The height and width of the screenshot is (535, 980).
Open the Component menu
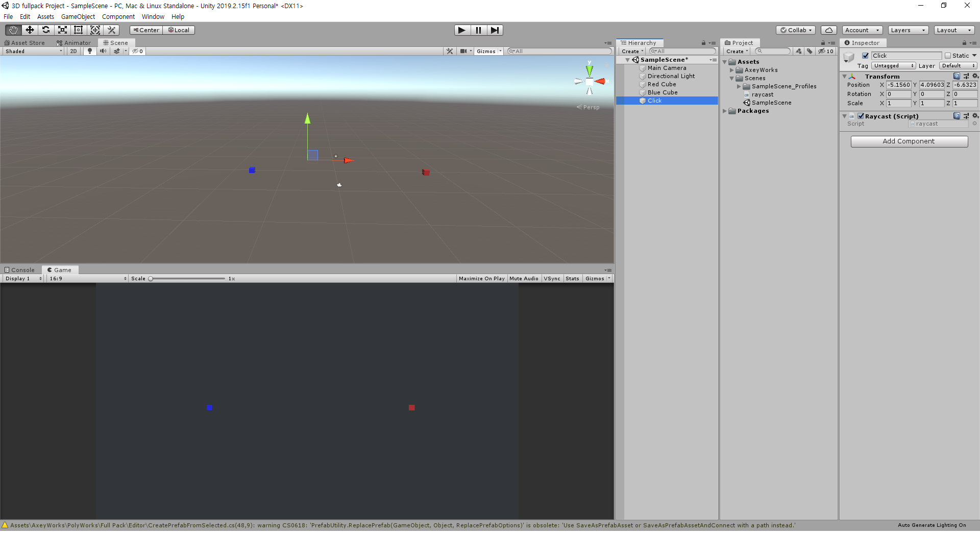click(x=118, y=16)
